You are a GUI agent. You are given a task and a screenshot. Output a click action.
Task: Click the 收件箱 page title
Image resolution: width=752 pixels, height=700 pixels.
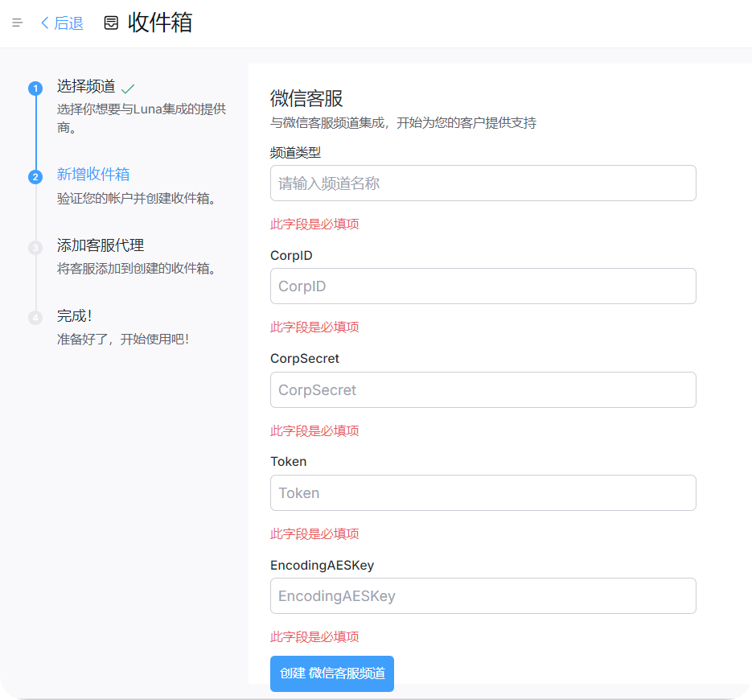[160, 23]
